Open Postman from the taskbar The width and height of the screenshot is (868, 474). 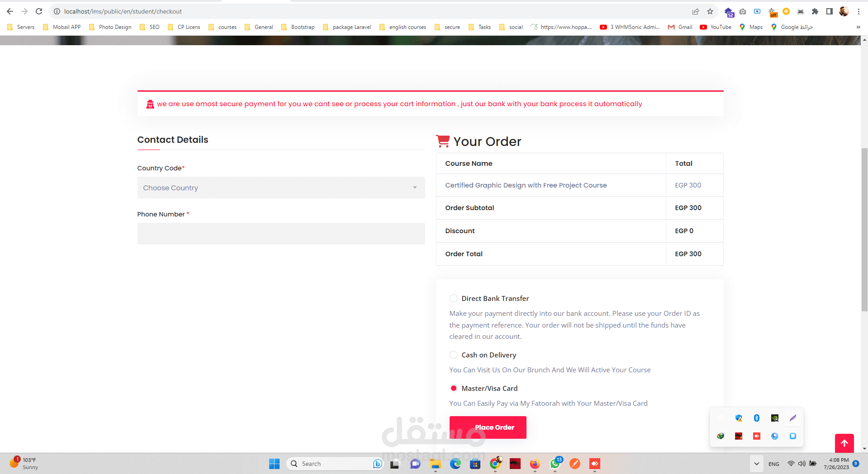coord(575,464)
